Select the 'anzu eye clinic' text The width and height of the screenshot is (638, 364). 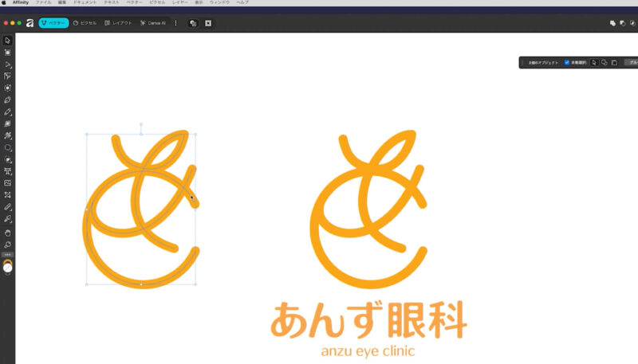pyautogui.click(x=368, y=351)
